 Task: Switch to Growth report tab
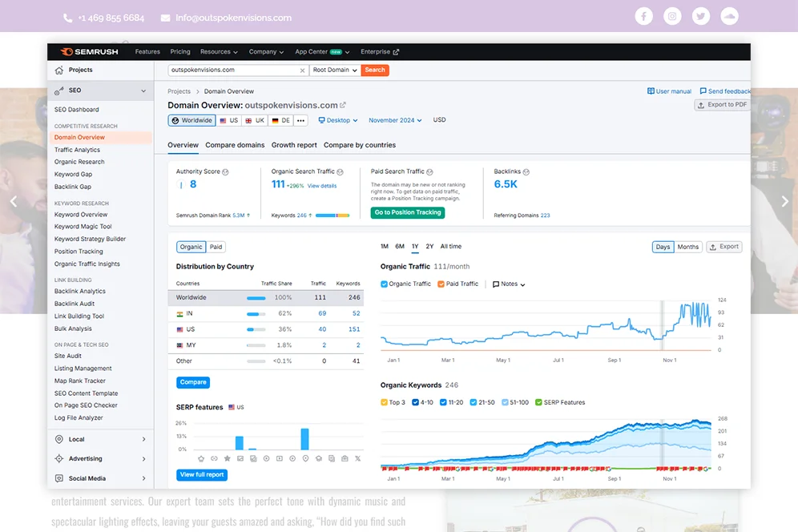click(x=294, y=145)
